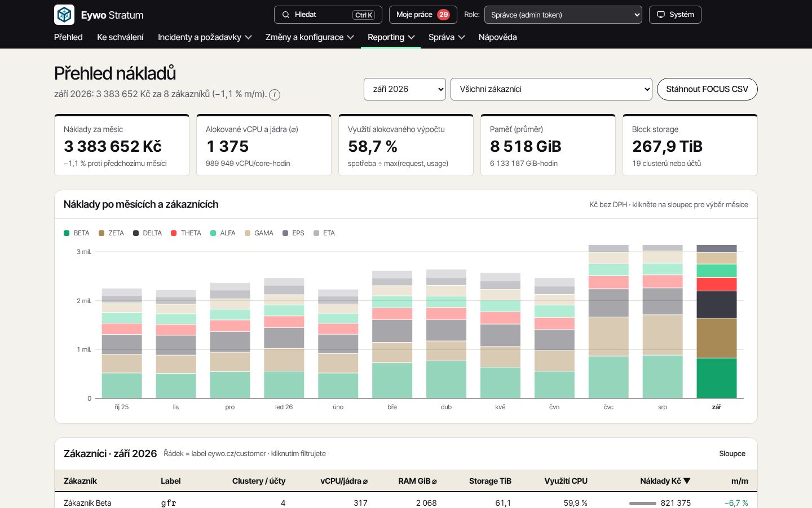The image size is (812, 508).
Task: Select the čvn bar in chart
Action: coord(555,338)
